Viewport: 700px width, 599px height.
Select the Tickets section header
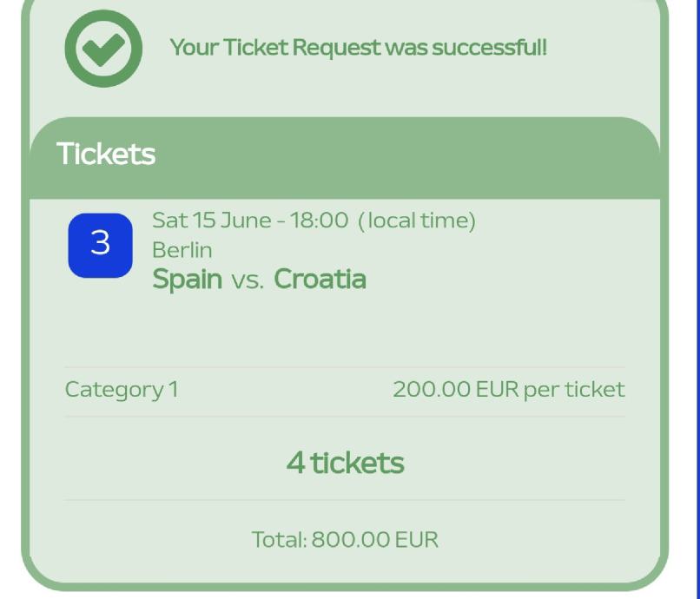[x=106, y=155]
